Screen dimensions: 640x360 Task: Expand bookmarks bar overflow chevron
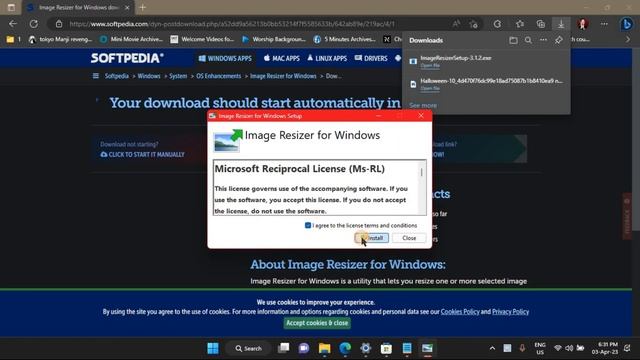point(628,39)
